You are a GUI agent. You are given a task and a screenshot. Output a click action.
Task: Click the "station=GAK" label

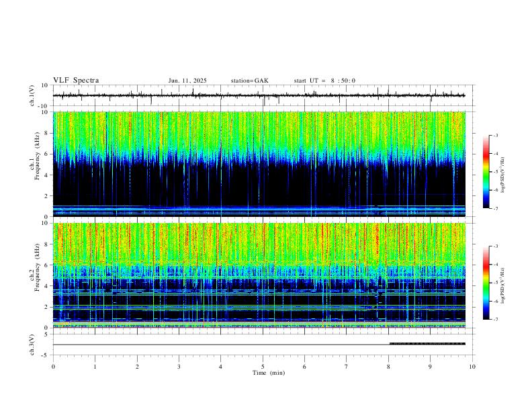tap(249, 81)
